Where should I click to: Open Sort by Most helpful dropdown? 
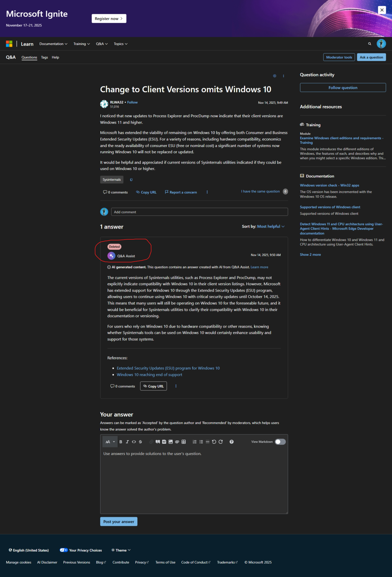point(271,226)
